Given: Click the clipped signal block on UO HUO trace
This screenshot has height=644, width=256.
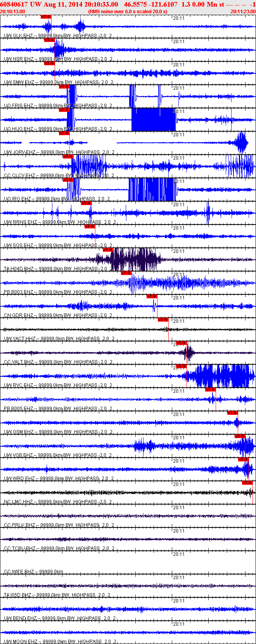Looking at the screenshot, I should pos(153,120).
